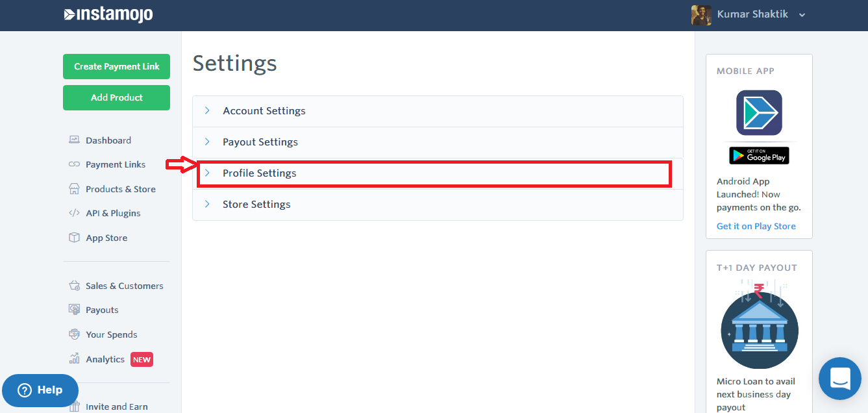Click the Dashboard chart icon
The width and height of the screenshot is (868, 413).
point(74,140)
